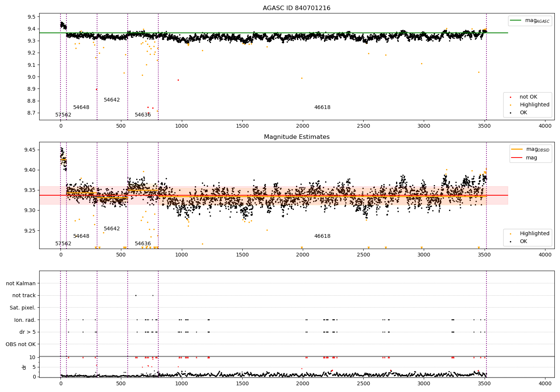The width and height of the screenshot is (560, 392).
Task: Click the "2000" x-axis tick under the top plot
Action: 303,126
